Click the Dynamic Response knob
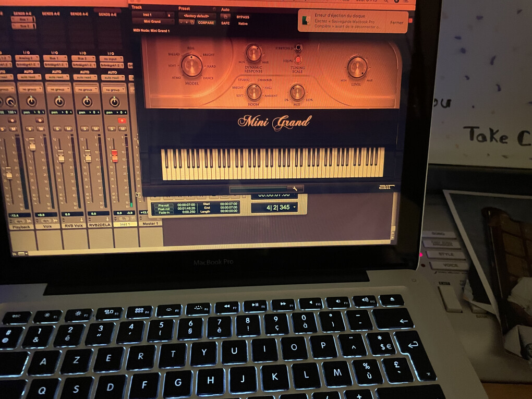532x399 pixels. (253, 53)
